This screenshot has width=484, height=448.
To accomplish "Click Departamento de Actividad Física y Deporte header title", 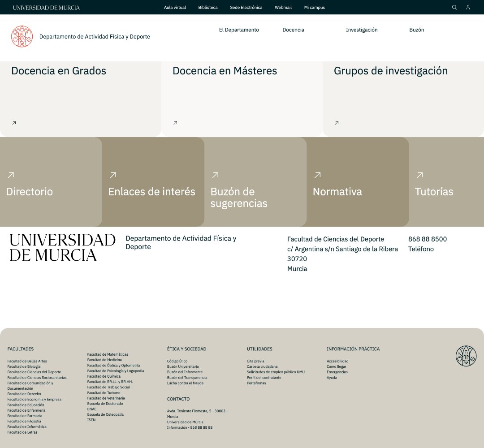I will (x=95, y=36).
